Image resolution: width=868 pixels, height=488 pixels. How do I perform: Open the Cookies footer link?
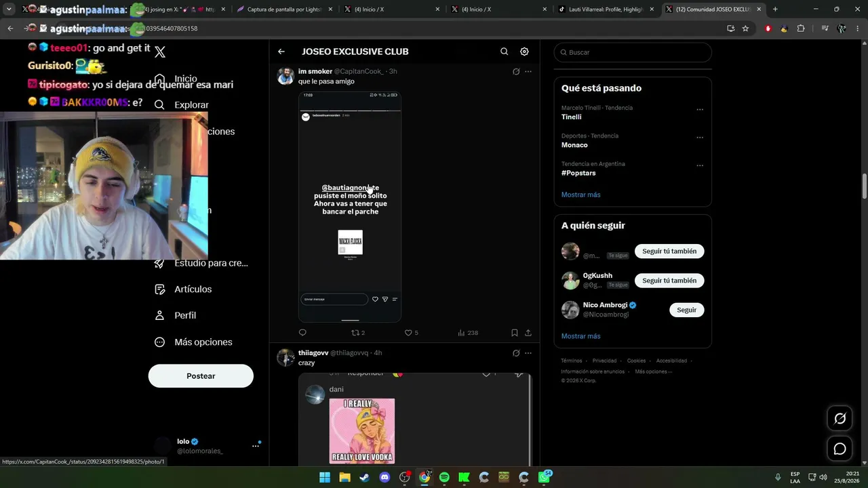pos(636,361)
